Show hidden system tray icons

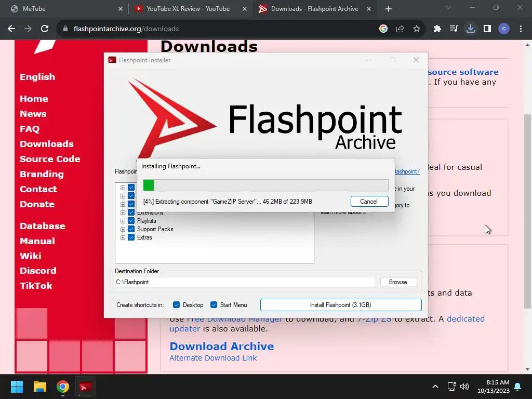(435, 387)
